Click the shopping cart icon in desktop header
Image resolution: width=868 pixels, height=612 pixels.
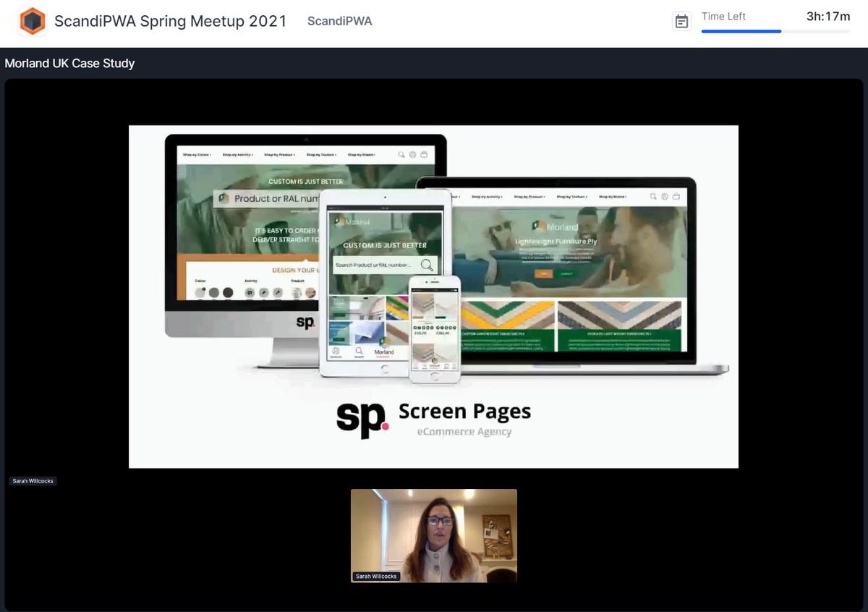click(424, 154)
